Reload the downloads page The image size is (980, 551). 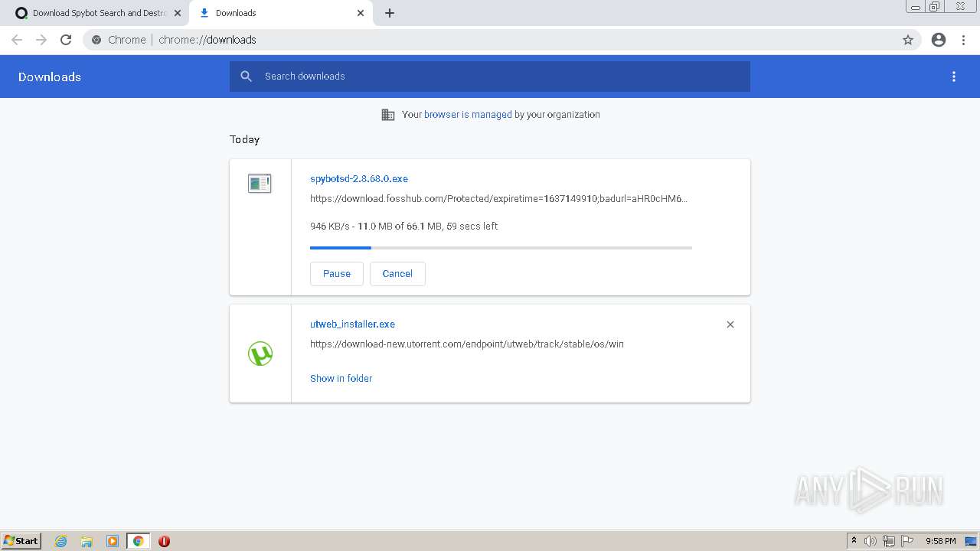(66, 40)
